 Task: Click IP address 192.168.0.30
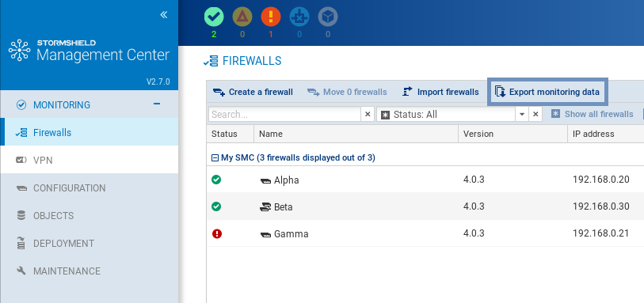coord(601,206)
